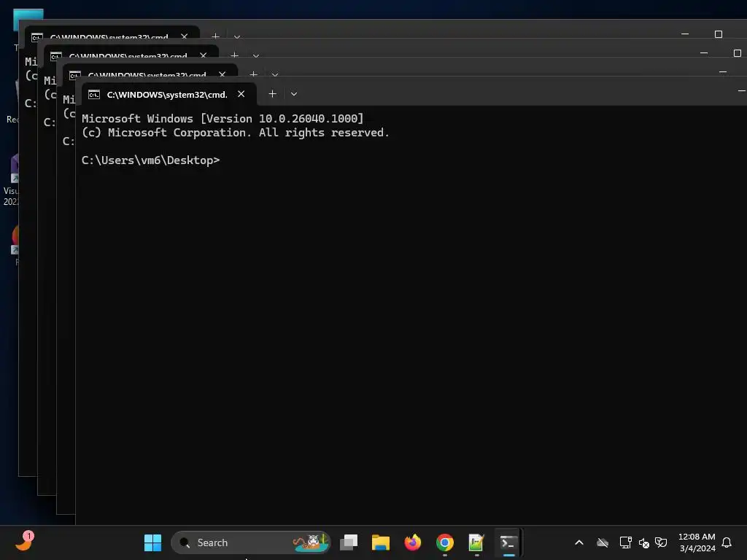Open the dropdown chevron in the rearmost terminal window
This screenshot has width=747, height=560.
coord(237,36)
